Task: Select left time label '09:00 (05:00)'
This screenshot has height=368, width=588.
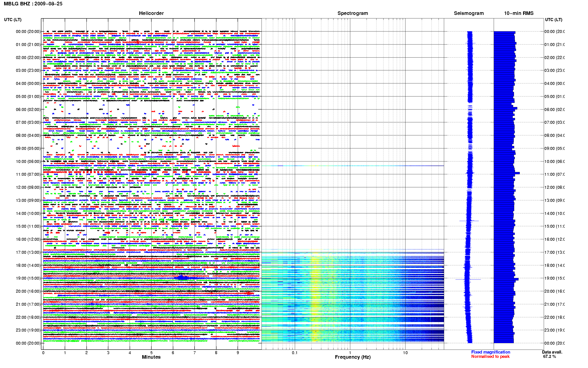Action: [28, 148]
